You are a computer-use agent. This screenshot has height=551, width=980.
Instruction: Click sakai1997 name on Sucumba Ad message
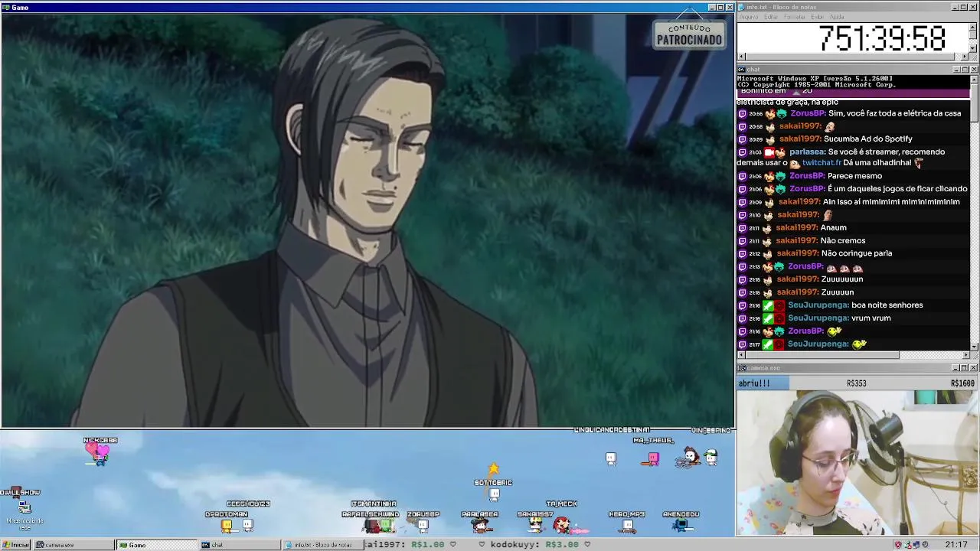(800, 139)
